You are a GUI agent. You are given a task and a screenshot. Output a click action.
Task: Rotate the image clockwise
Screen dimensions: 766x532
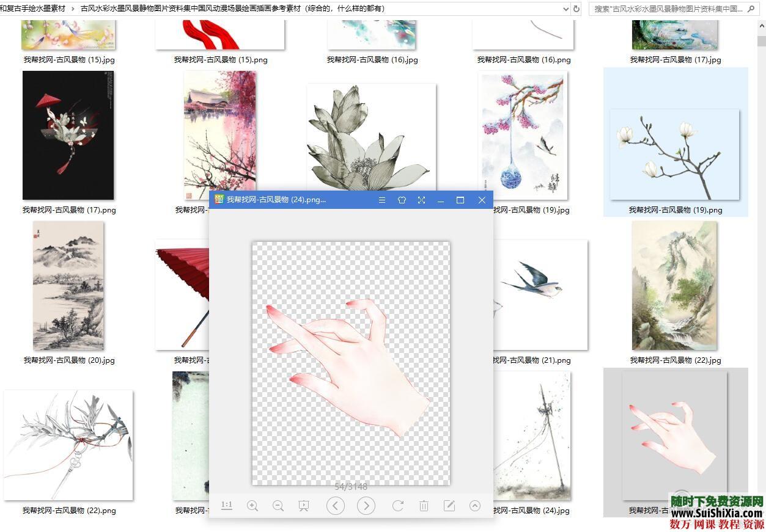pos(397,506)
